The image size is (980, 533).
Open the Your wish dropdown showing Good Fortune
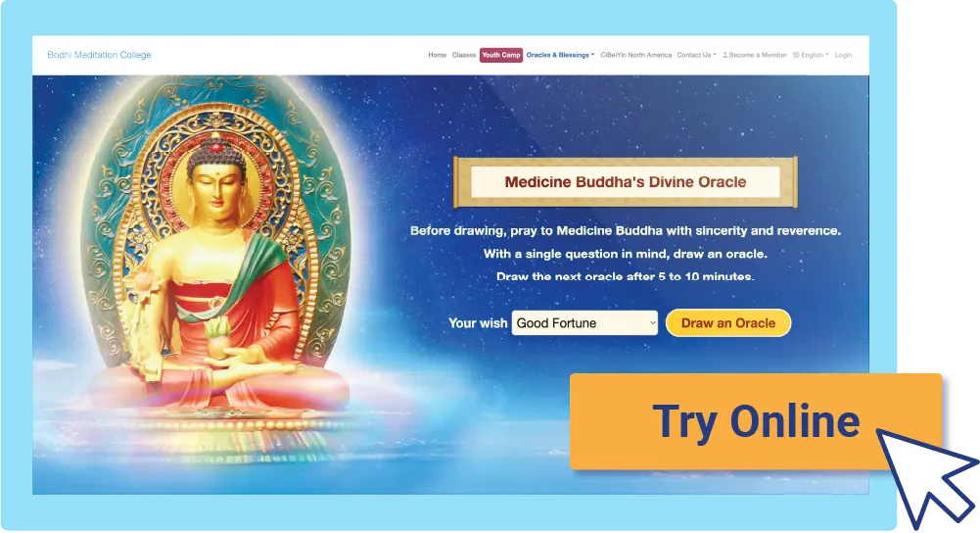click(x=584, y=322)
